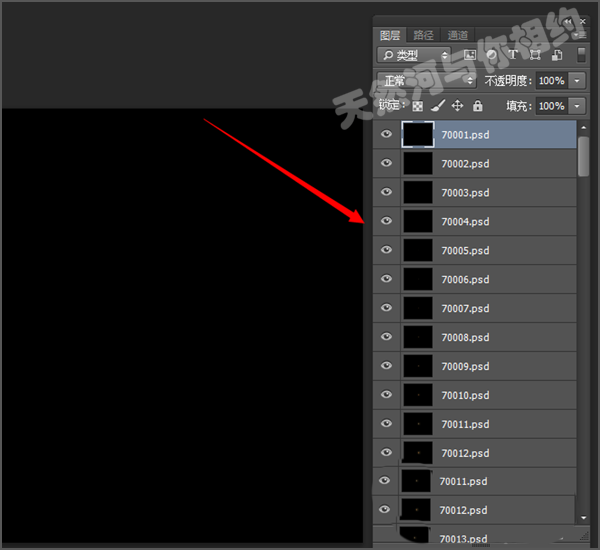Open the 类型 filter type dropdown
The image size is (600, 550).
point(414,55)
